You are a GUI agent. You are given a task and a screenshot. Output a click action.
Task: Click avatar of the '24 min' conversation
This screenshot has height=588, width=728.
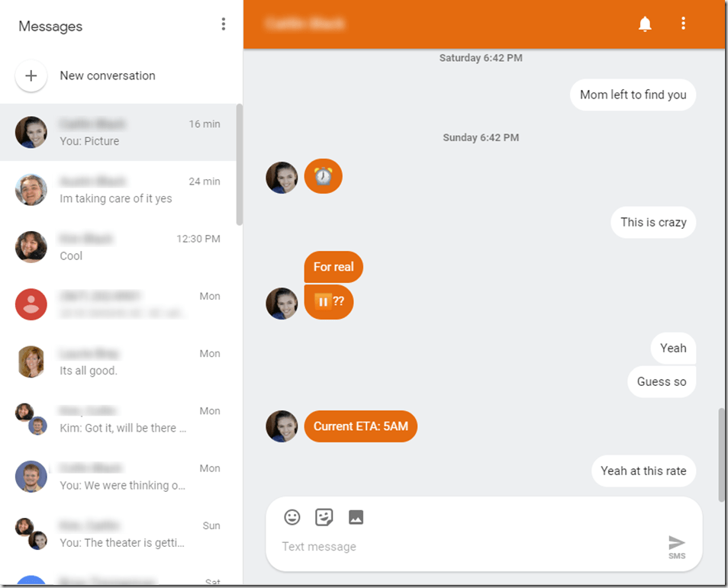[x=31, y=190]
